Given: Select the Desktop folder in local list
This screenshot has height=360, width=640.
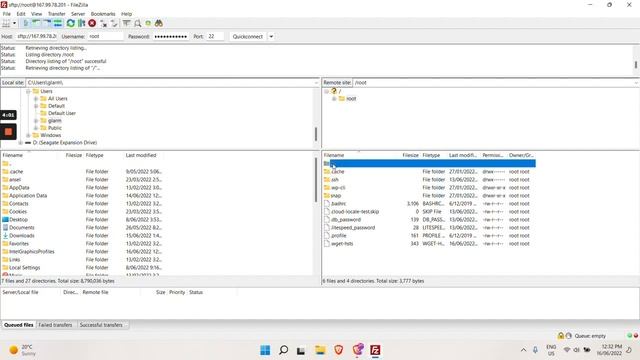Looking at the screenshot, I should (18, 220).
